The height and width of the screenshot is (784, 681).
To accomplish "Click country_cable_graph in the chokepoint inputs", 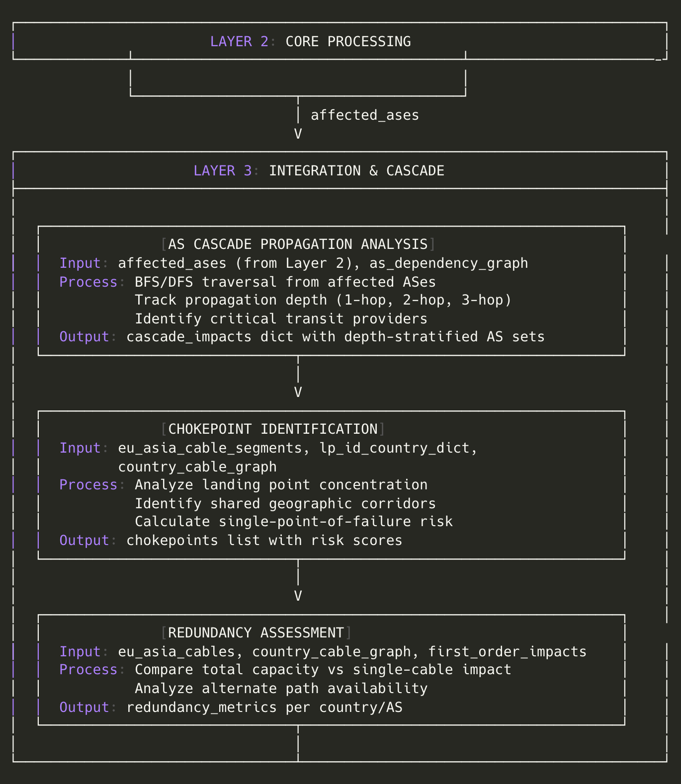I will pyautogui.click(x=197, y=467).
